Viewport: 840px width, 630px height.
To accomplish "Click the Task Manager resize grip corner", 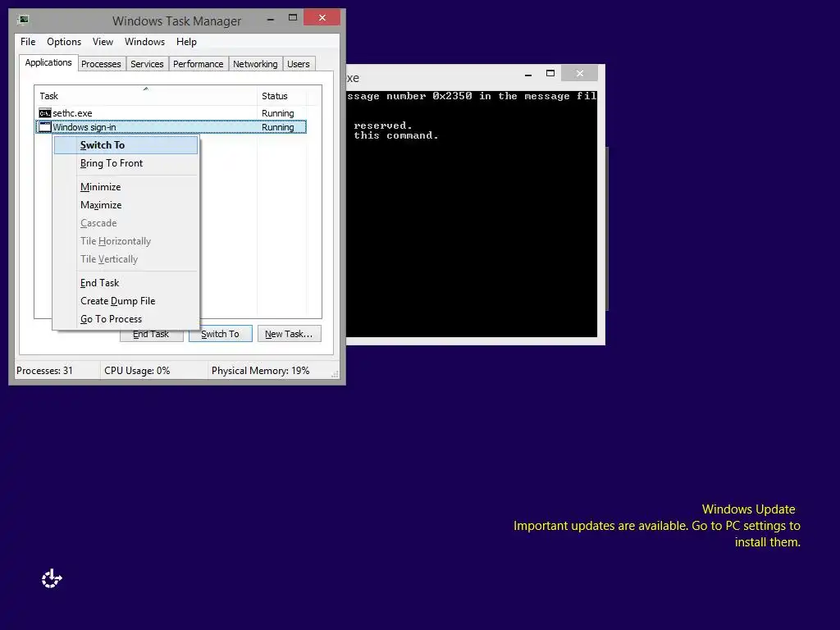I will [x=335, y=374].
